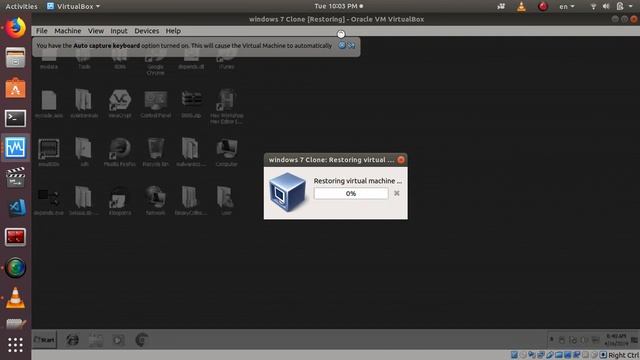Click keyboard capture indicator beside Right Ctrl
The height and width of the screenshot is (360, 640).
pyautogui.click(x=603, y=355)
